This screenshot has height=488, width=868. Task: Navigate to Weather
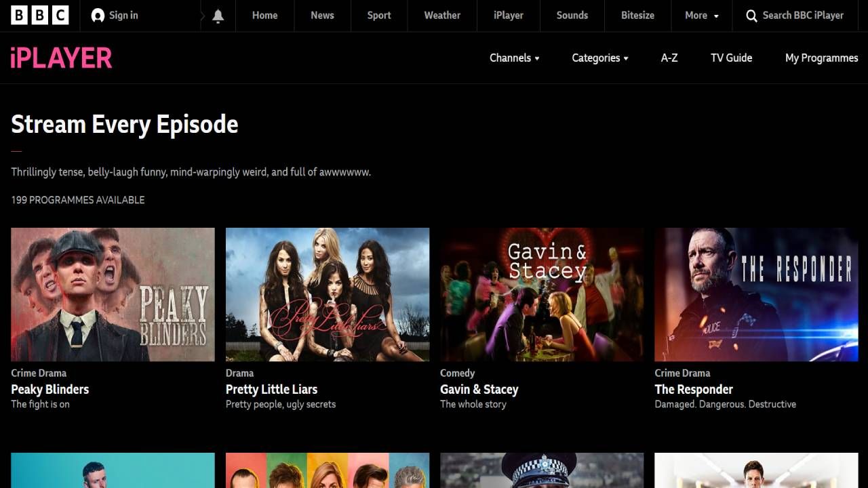442,16
